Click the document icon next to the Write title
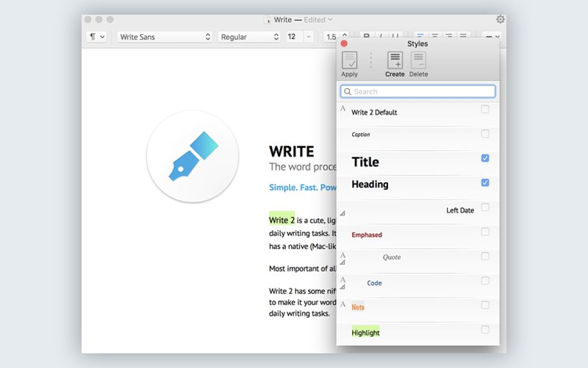This screenshot has height=368, width=588. tap(267, 20)
